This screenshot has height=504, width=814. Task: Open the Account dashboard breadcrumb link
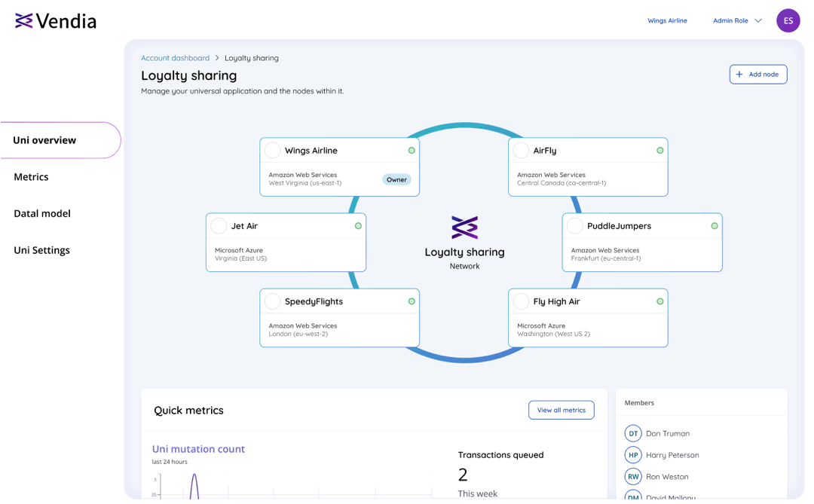pos(176,58)
